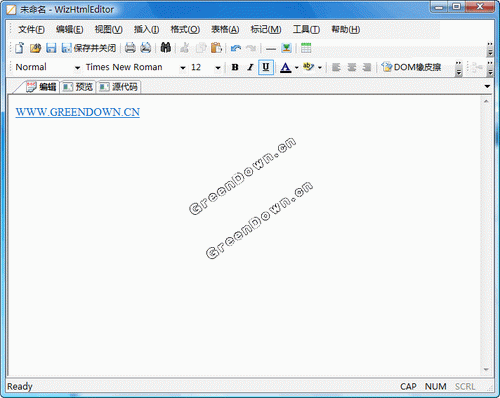Click the Paste clipboard icon
500x398 pixels.
(216, 48)
